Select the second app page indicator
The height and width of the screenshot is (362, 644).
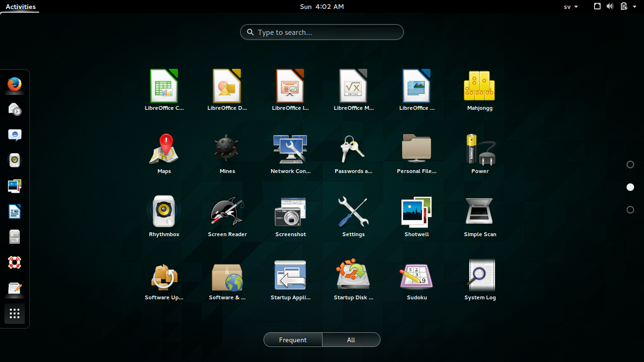pos(630,187)
